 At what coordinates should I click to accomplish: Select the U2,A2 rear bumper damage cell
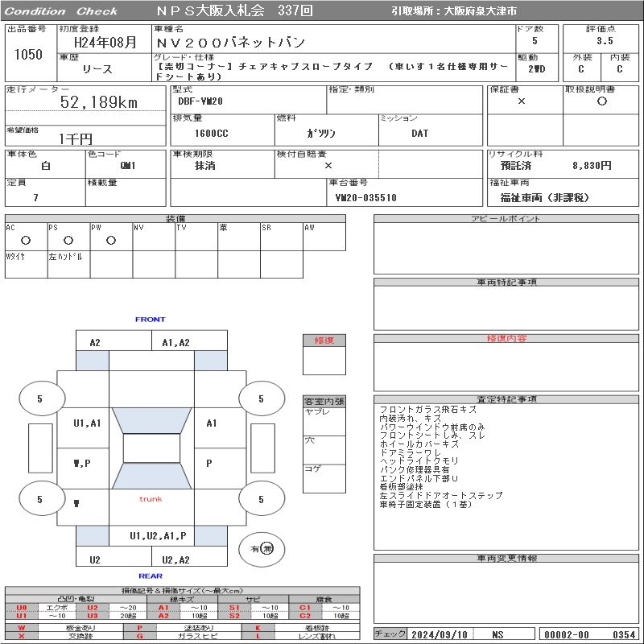point(175,560)
